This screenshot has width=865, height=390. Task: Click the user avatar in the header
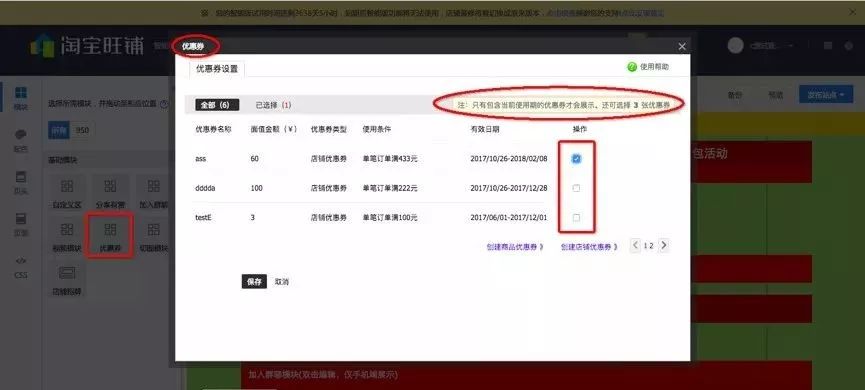(x=735, y=46)
